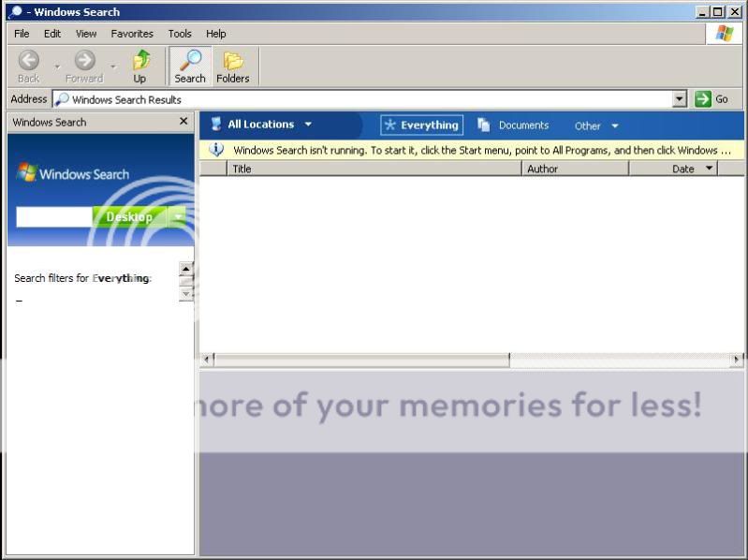748x560 pixels.
Task: Click the Go button
Action: click(711, 99)
